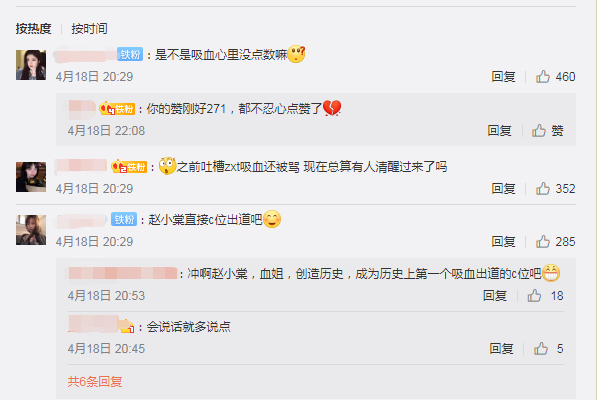597x400 pixels.
Task: Reply to the '赵小棠直接c位出道吧' comment
Action: pos(503,241)
